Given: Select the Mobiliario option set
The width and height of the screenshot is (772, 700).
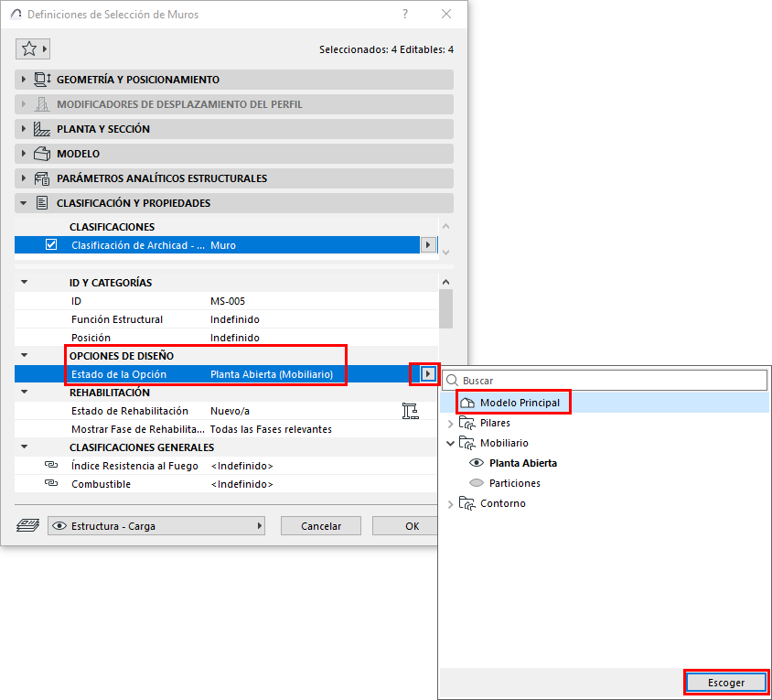Looking at the screenshot, I should click(x=504, y=443).
